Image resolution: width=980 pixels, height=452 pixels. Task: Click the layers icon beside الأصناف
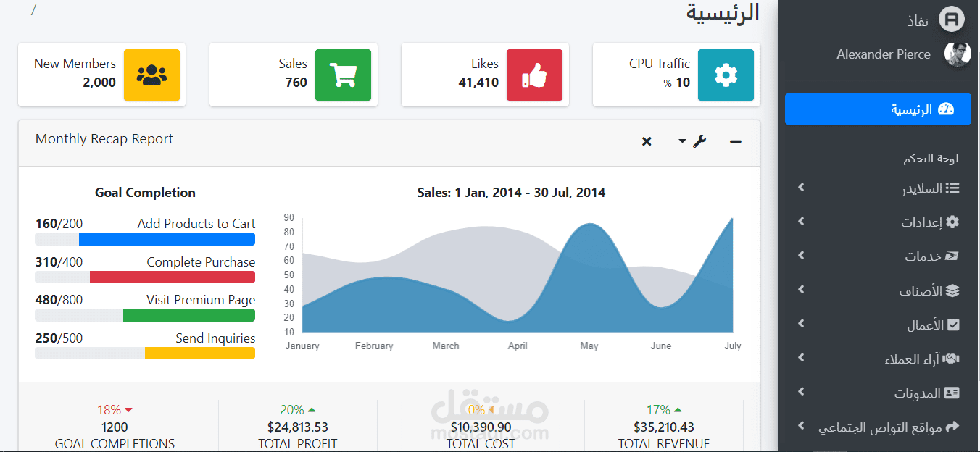[x=952, y=290]
